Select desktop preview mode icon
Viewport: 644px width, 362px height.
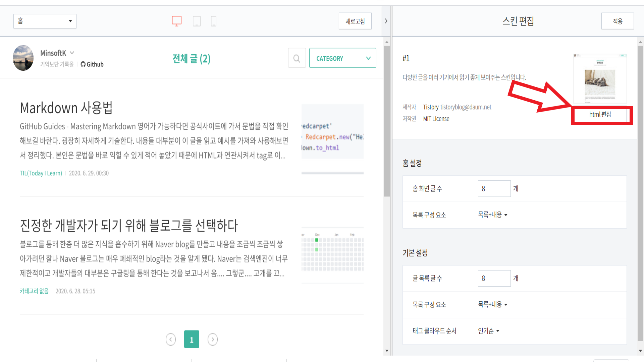[177, 21]
